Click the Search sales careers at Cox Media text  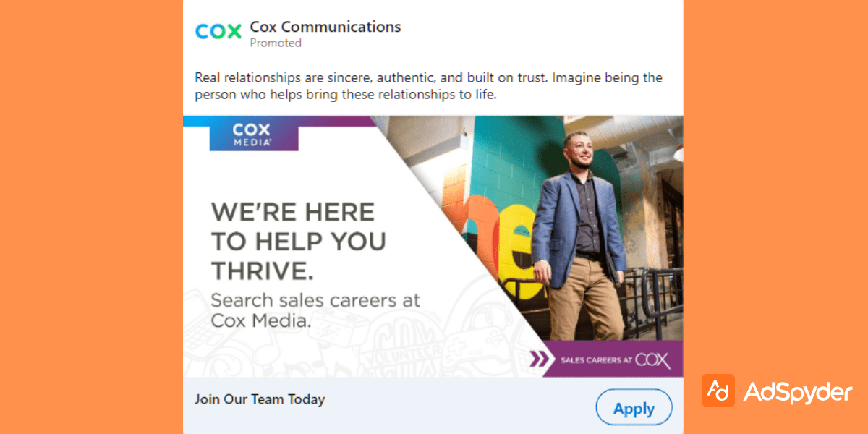click(x=315, y=310)
